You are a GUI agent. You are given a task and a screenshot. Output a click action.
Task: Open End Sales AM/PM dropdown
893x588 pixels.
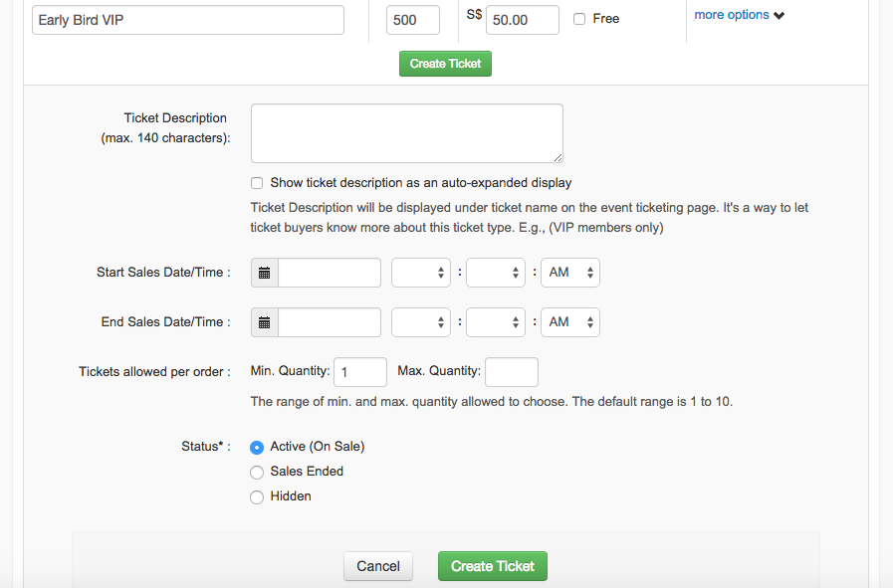570,322
